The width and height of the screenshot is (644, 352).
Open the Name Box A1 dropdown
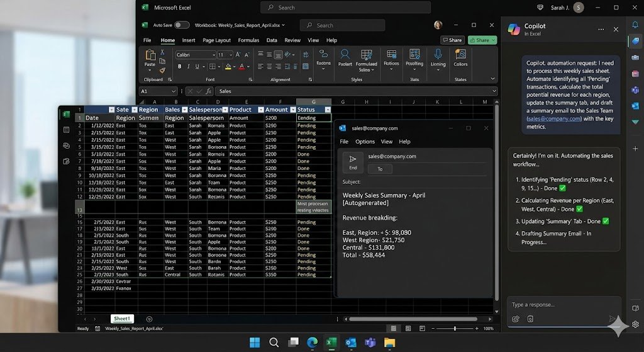174,91
